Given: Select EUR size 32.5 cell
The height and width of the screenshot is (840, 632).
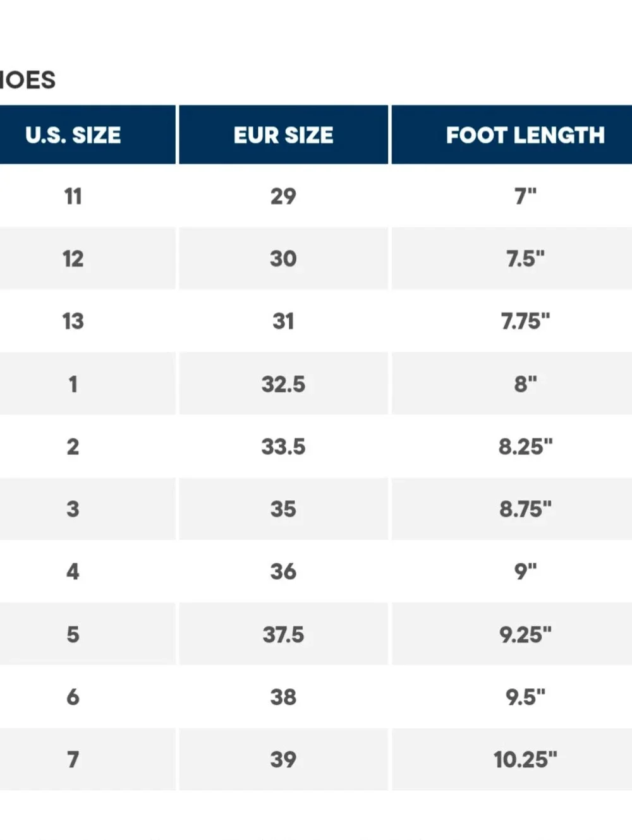Looking at the screenshot, I should click(283, 383).
